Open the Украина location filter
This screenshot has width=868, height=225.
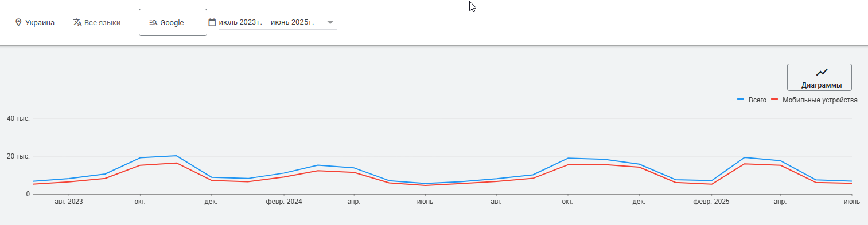35,23
